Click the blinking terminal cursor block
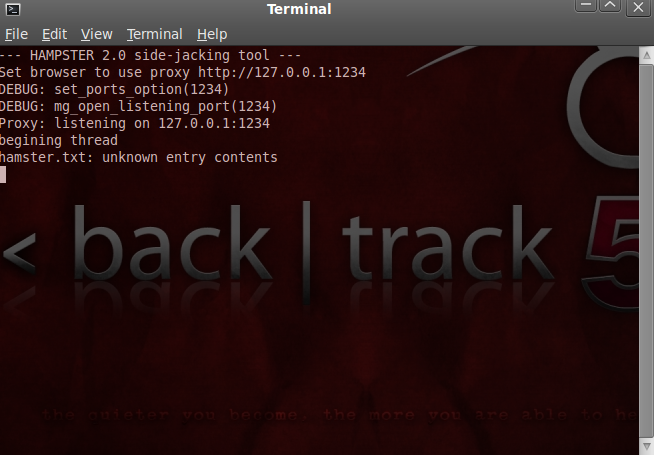This screenshot has width=654, height=455. [x=3, y=174]
